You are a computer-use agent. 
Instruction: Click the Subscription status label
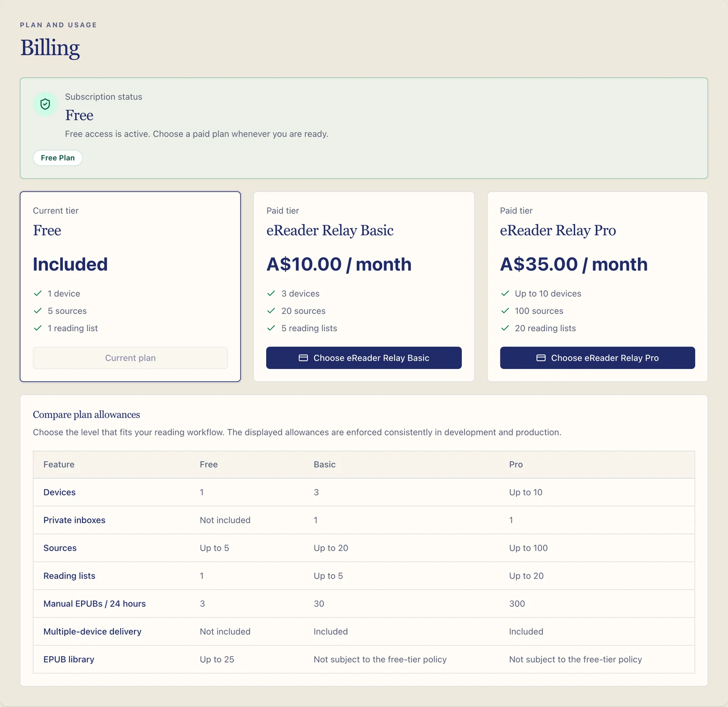point(104,97)
